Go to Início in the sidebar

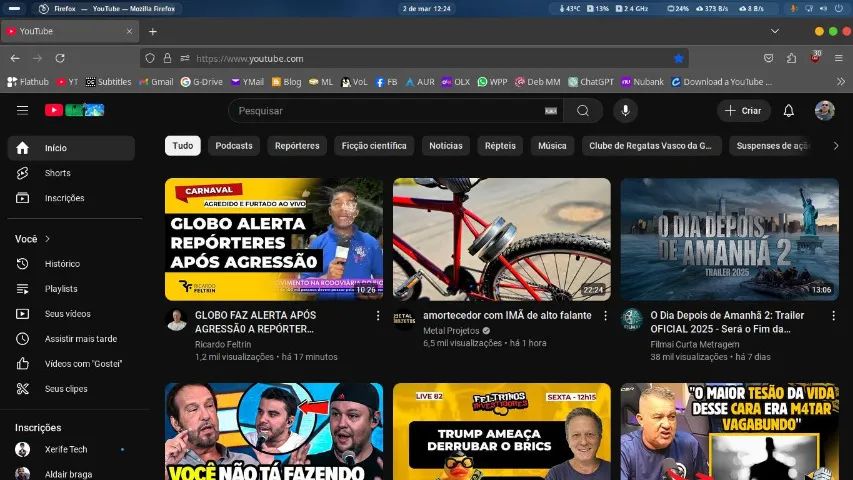[71, 148]
